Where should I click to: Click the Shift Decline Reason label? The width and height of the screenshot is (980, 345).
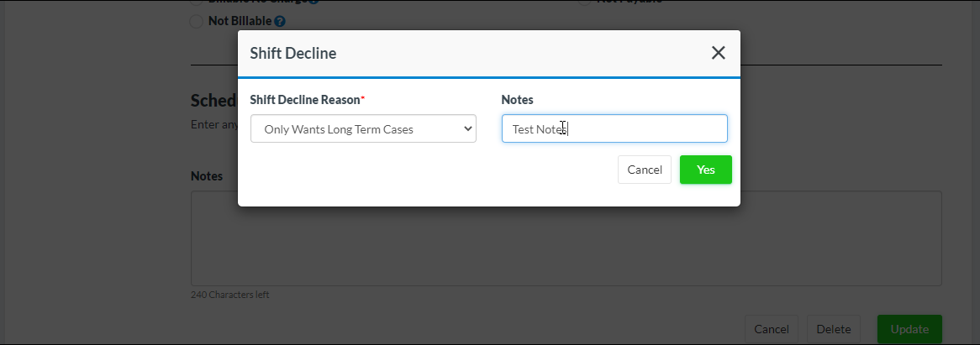click(305, 100)
